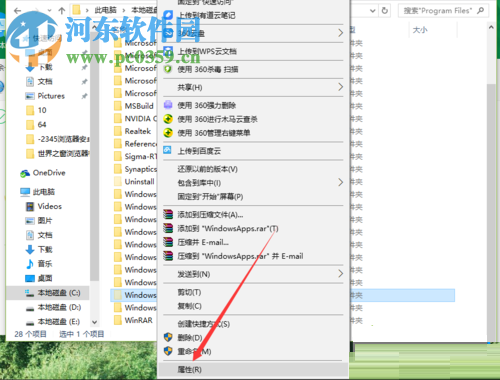Expand the 360云盘 submenu arrow
Image resolution: width=500 pixels, height=380 pixels.
pyautogui.click(x=340, y=33)
